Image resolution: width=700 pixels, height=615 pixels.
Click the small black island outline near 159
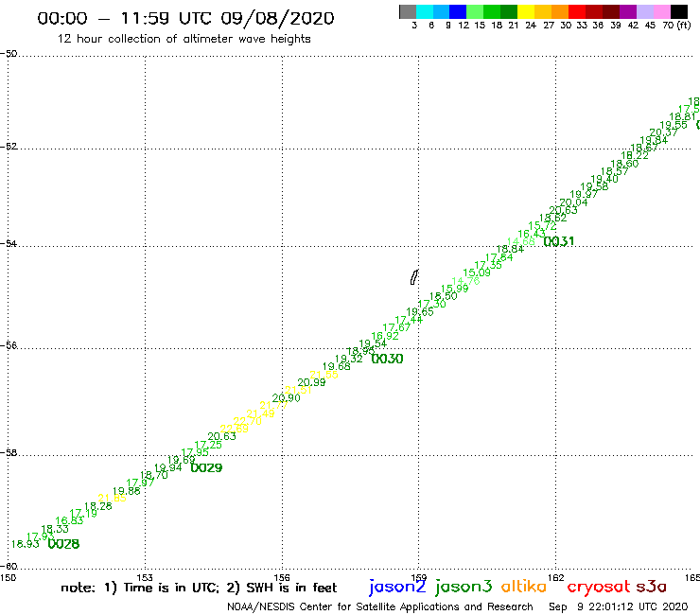coord(414,277)
